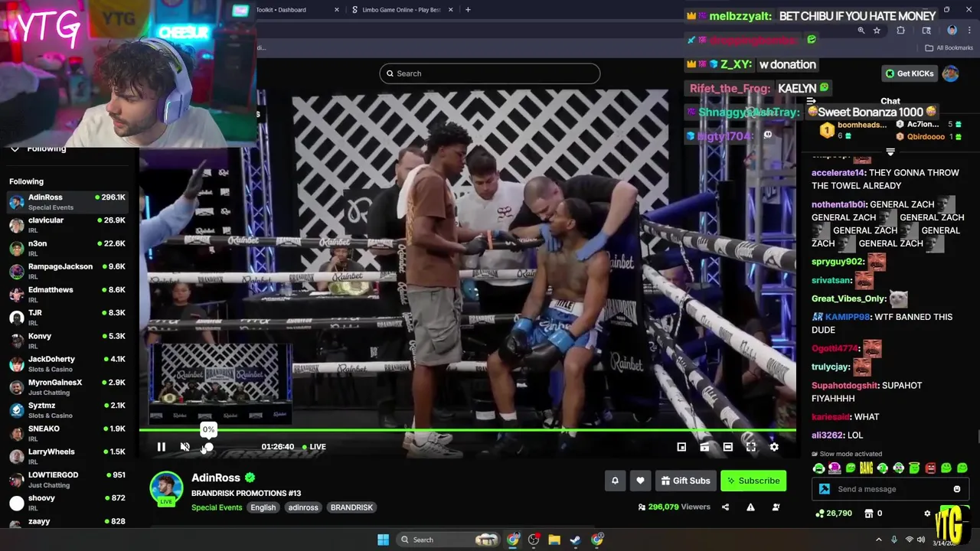The width and height of the screenshot is (980, 551).
Task: Open user profile avatar near Get KICKs
Action: click(x=950, y=73)
